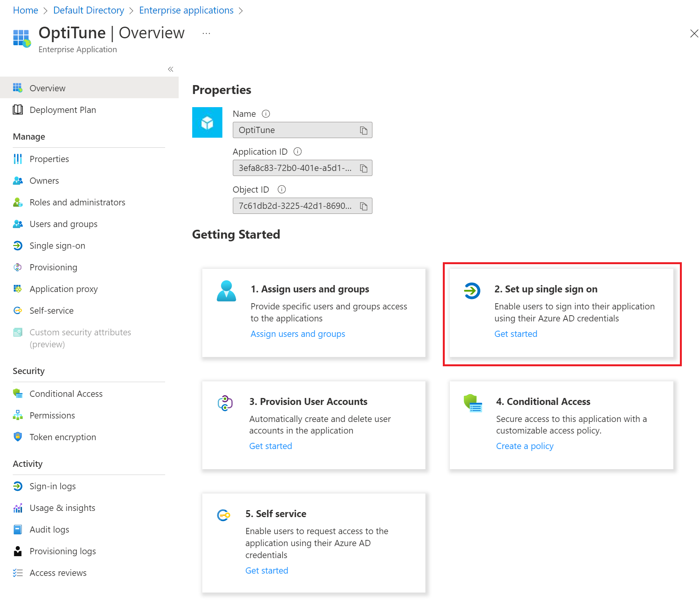Click the Enterprise Application header icon
The image size is (700, 608).
(22, 38)
